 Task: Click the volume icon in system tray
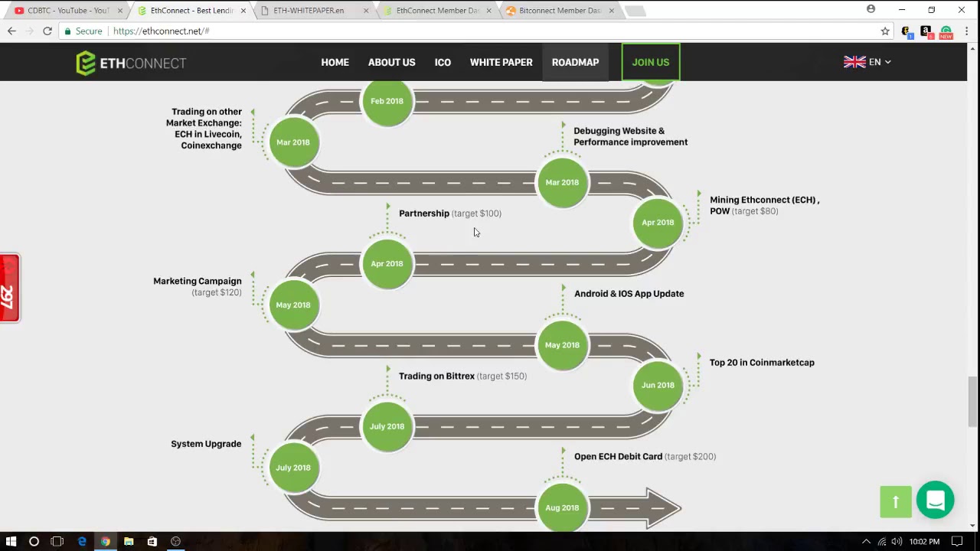pyautogui.click(x=897, y=542)
